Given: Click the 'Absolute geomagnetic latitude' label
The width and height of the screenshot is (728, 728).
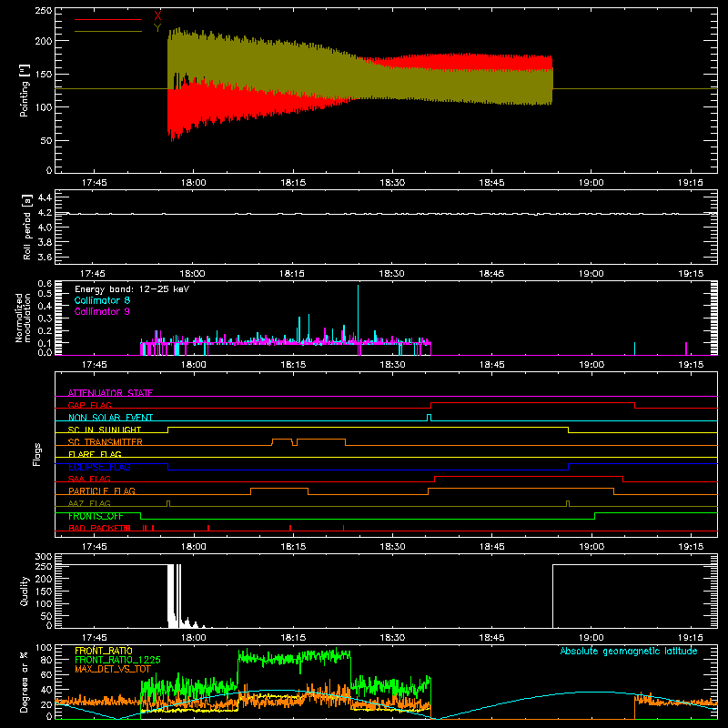Looking at the screenshot, I should 629,651.
